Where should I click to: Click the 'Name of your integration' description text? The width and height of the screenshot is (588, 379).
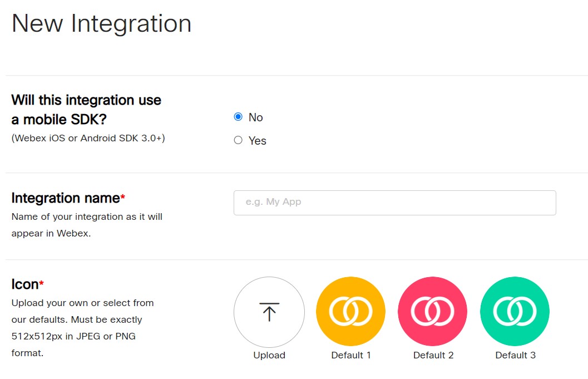87,225
